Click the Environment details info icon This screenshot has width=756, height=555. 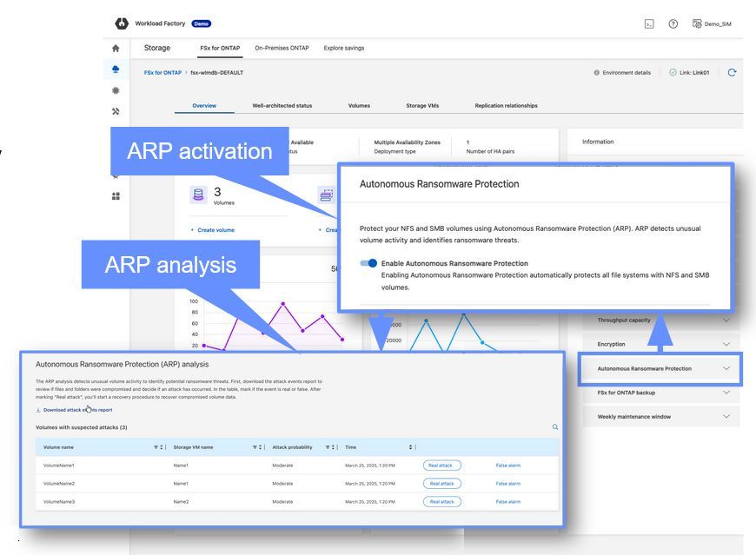click(596, 73)
